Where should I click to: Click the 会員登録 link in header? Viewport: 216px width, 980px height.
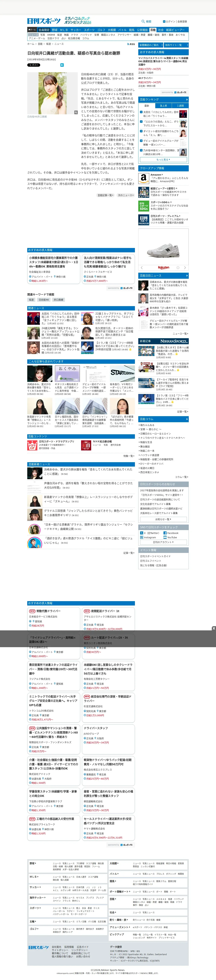point(182,22)
